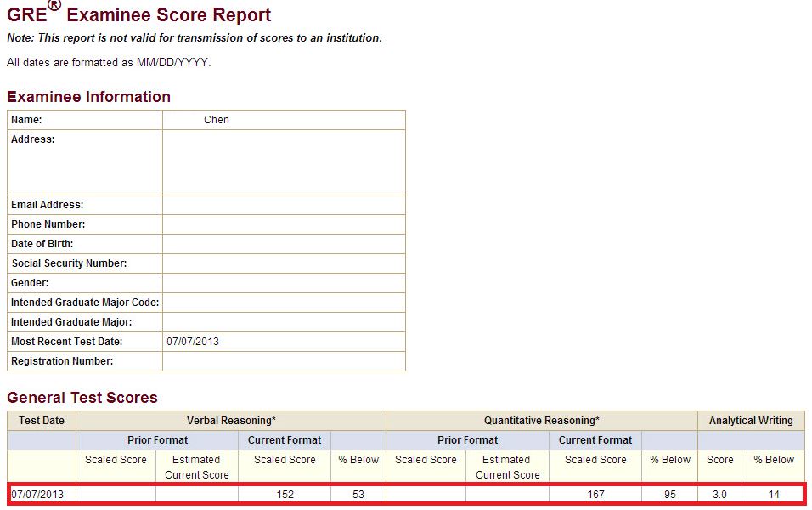The width and height of the screenshot is (812, 510).
Task: Click the Address: label
Action: point(32,139)
